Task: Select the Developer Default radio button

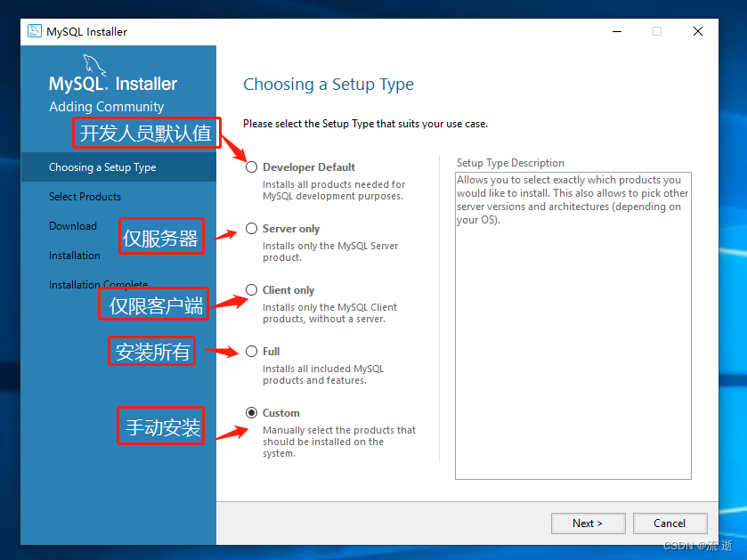Action: click(252, 167)
